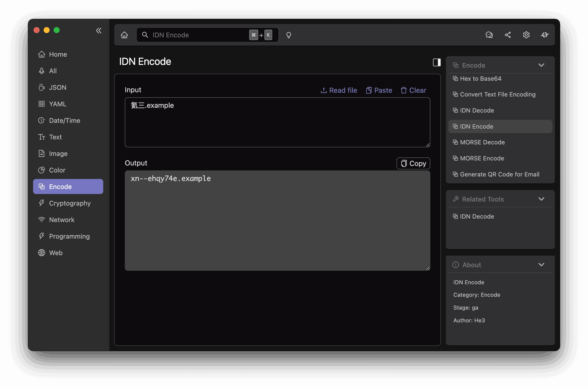Click the JSON cup icon in sidebar
Image resolution: width=588 pixels, height=388 pixels.
click(42, 87)
